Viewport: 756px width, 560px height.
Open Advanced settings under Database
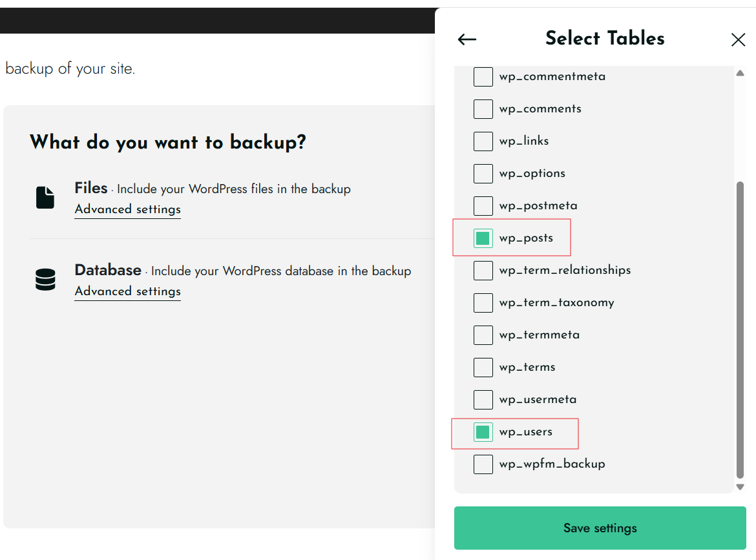click(x=127, y=291)
